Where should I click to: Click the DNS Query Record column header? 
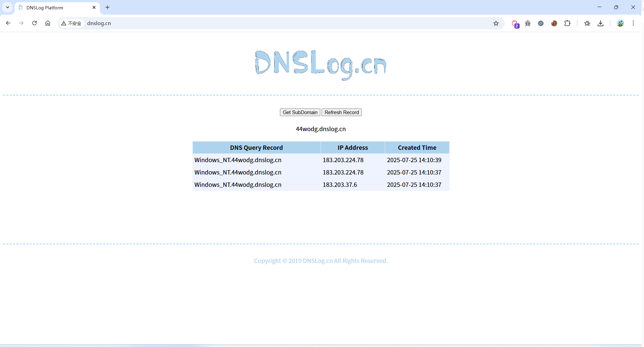pos(257,147)
